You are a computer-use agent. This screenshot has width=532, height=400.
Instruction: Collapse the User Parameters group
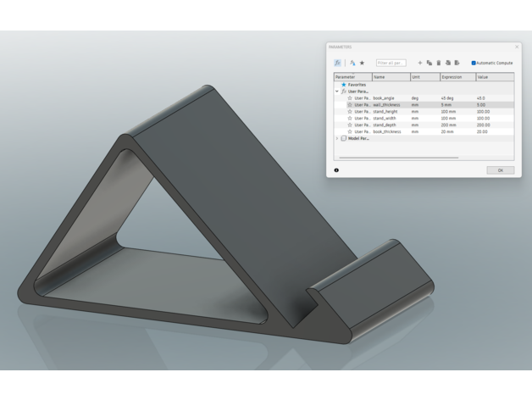click(337, 92)
